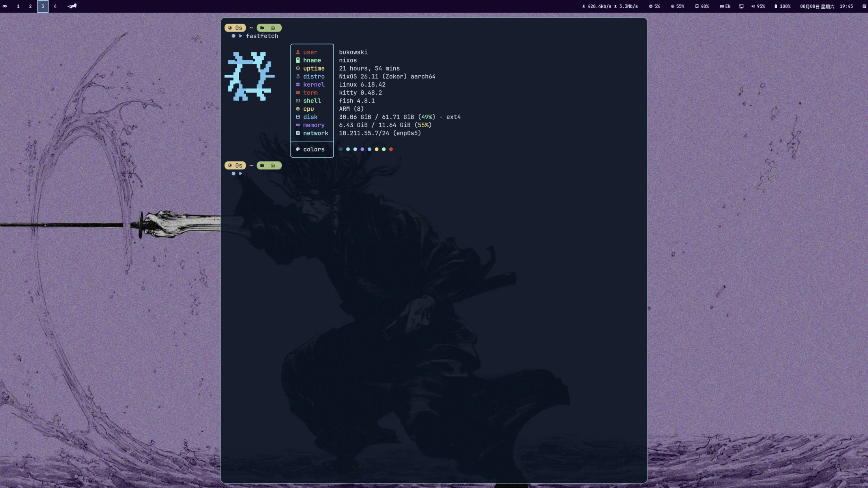Click the shell value fish 4.8.1
This screenshot has height=488, width=868.
tap(357, 101)
